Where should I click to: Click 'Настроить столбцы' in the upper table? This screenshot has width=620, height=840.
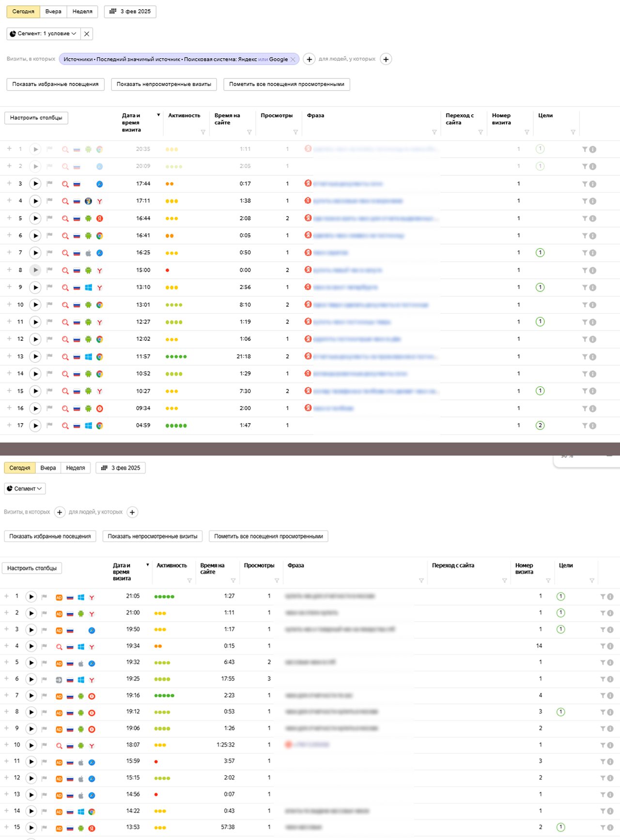coord(36,118)
